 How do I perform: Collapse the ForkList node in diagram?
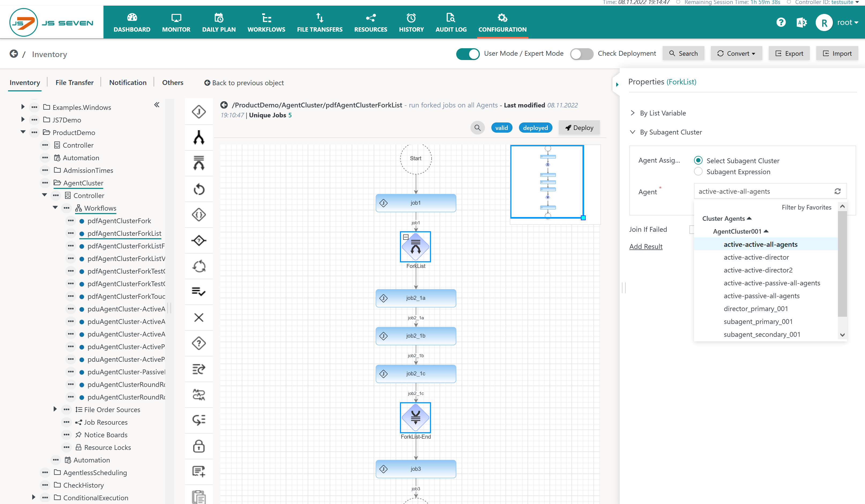point(405,237)
